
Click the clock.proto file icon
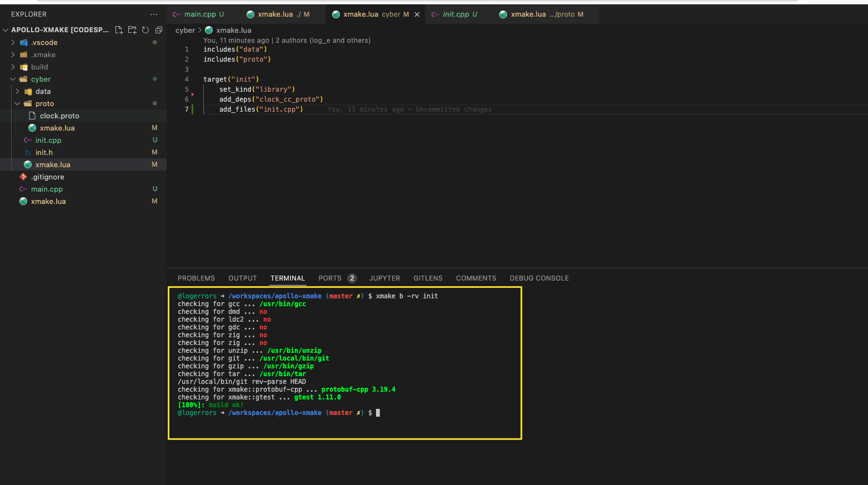click(32, 116)
